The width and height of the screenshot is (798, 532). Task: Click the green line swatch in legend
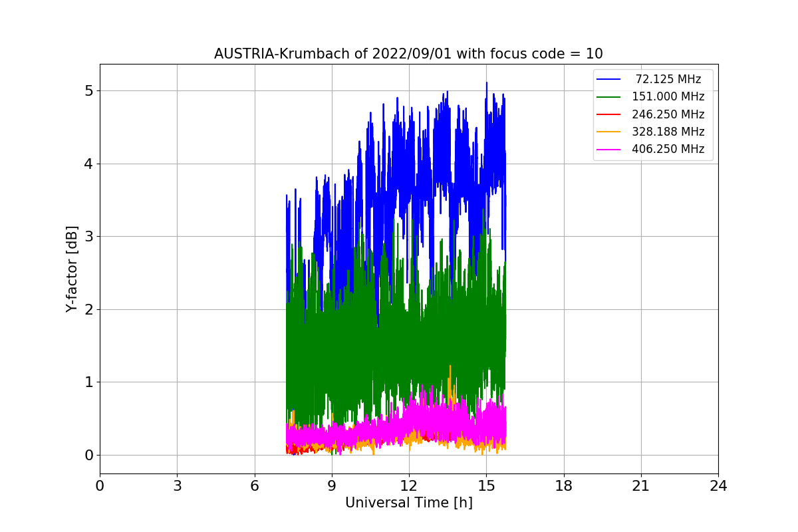click(609, 97)
